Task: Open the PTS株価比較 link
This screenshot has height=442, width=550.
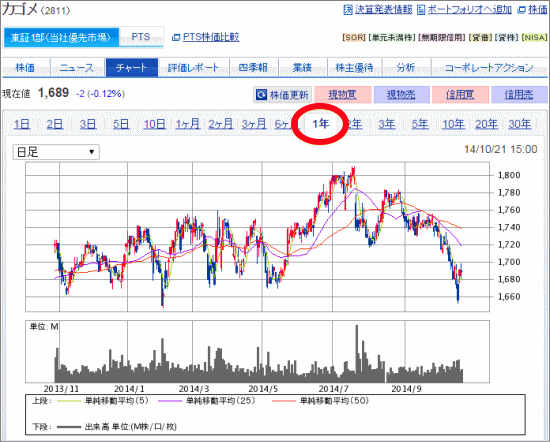Action: [x=211, y=37]
